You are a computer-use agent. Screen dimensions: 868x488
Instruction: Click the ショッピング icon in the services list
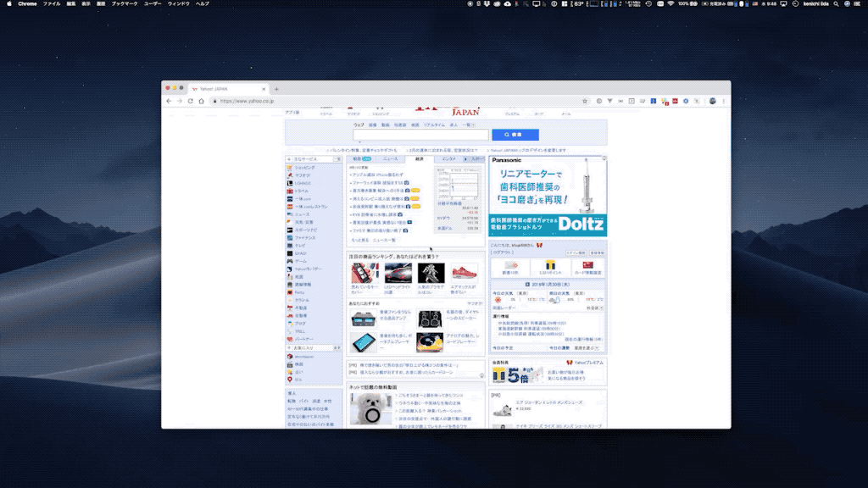pos(290,168)
